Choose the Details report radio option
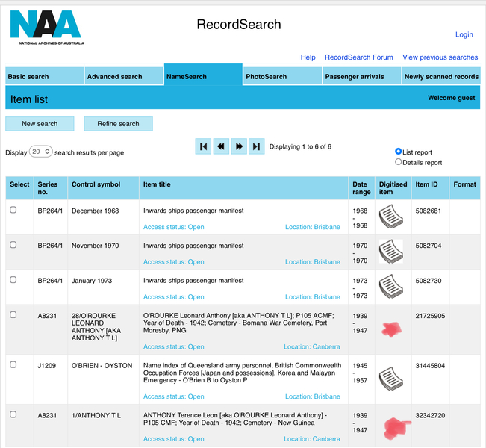The width and height of the screenshot is (486, 448). tap(399, 162)
